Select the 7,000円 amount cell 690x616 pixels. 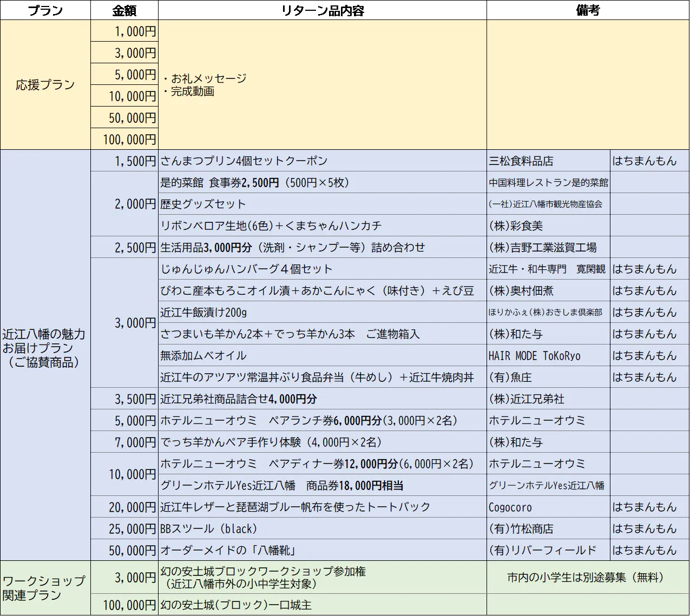pos(124,442)
